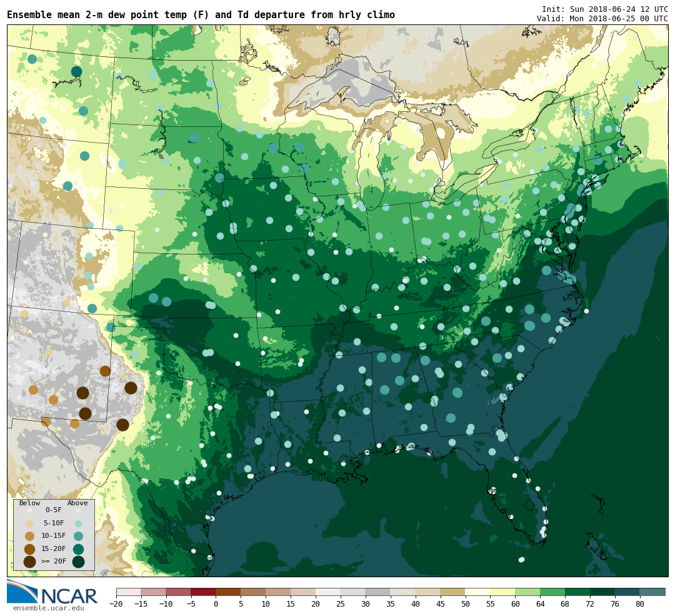Viewport: 675px width, 616px height.
Task: Click the 'Above' legend heading
Action: tap(77, 503)
